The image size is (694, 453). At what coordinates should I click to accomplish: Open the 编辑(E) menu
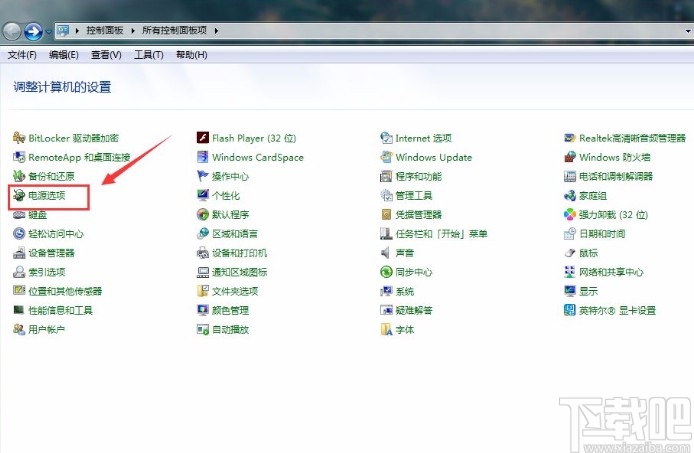point(64,55)
